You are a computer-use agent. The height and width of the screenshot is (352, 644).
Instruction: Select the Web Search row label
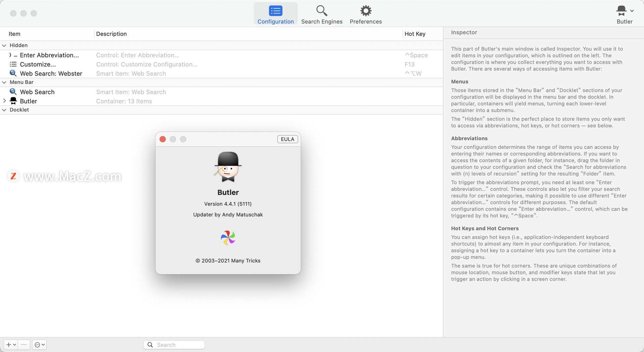(x=37, y=92)
